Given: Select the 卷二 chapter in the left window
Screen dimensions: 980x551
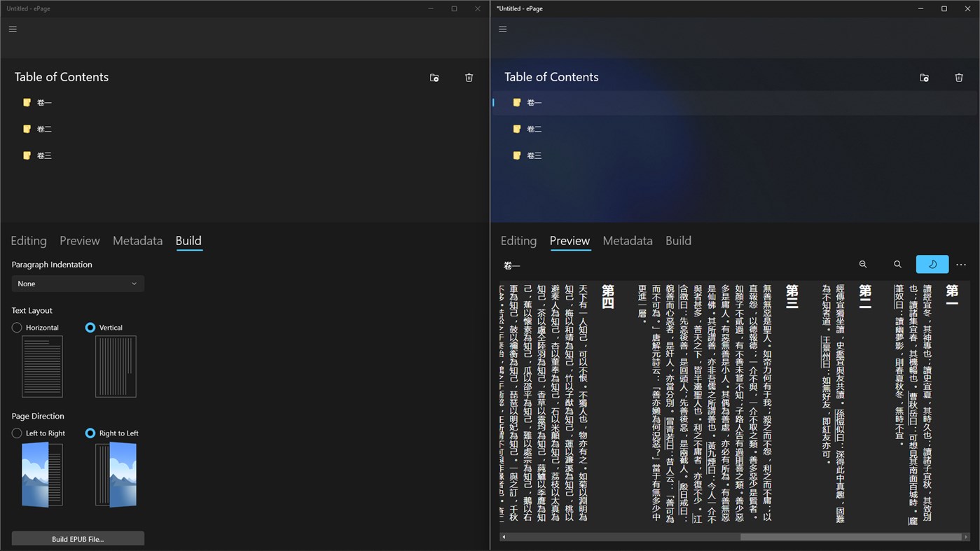Looking at the screenshot, I should point(43,129).
